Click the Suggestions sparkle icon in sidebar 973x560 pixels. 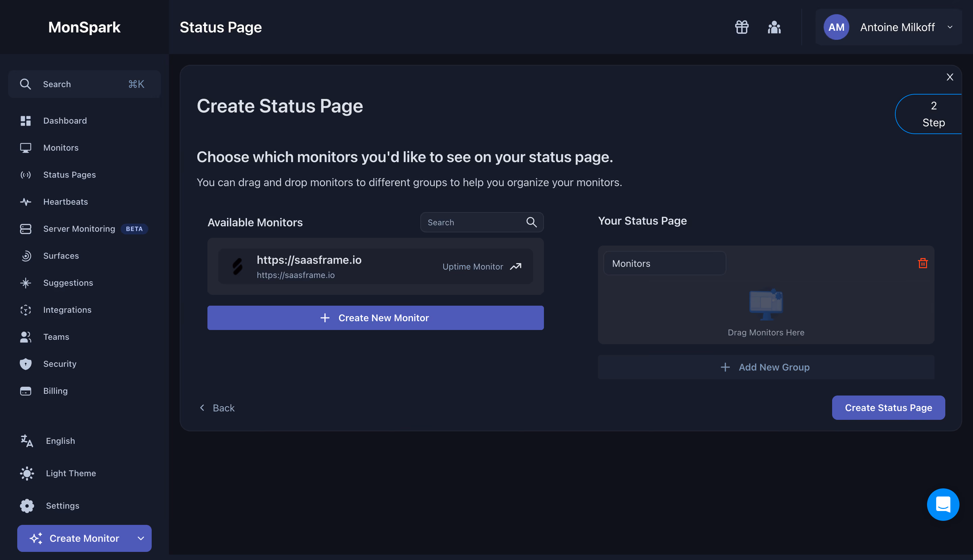point(26,283)
